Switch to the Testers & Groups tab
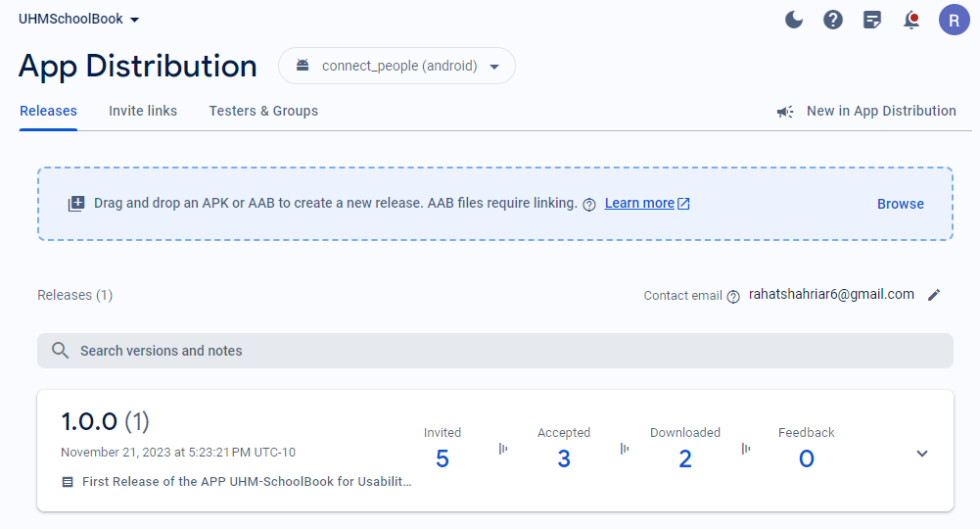Viewport: 980px width, 529px height. (263, 111)
